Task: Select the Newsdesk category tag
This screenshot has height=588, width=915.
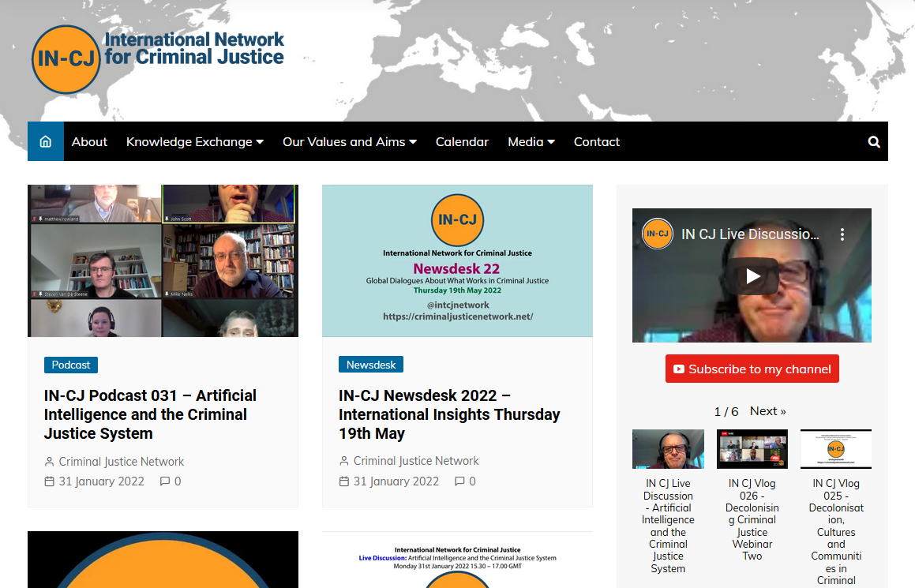Action: [371, 365]
